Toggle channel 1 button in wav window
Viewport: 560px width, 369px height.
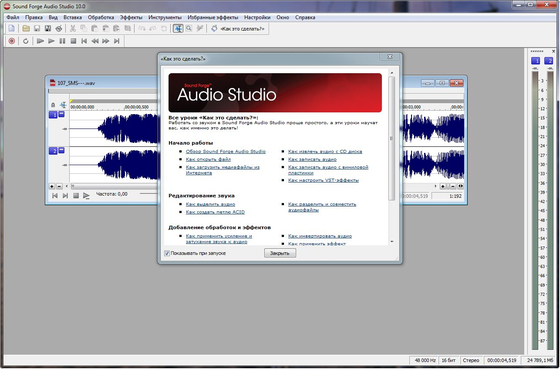[52, 115]
